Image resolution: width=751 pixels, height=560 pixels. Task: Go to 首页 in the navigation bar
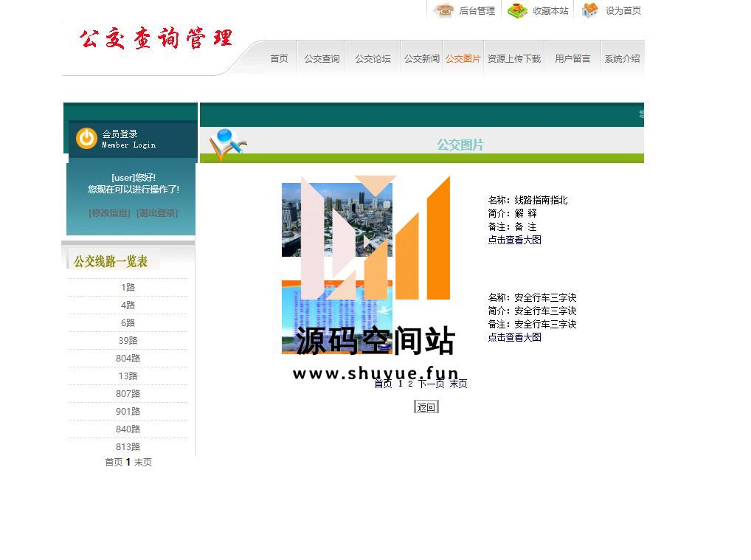click(280, 58)
